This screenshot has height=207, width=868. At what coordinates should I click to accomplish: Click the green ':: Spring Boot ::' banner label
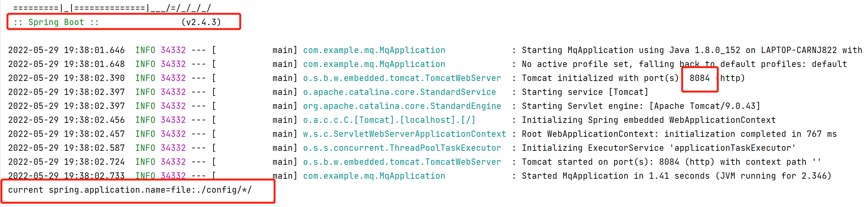click(x=56, y=22)
